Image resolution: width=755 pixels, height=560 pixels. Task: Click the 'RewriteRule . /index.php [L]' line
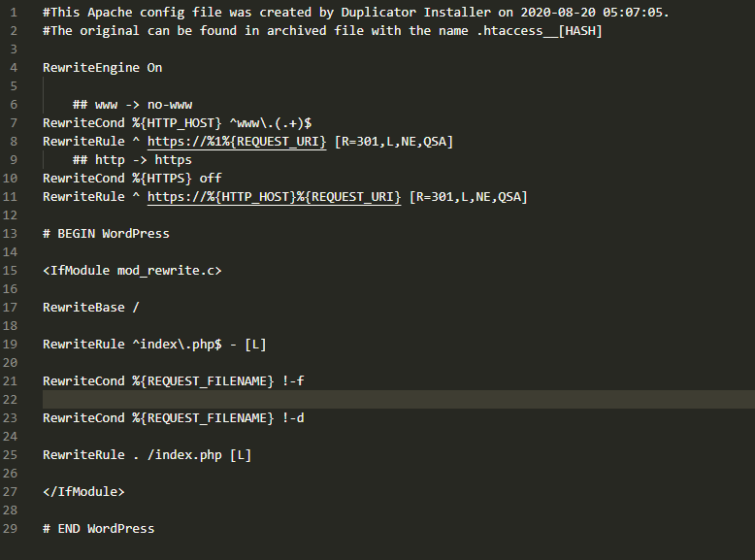(147, 455)
